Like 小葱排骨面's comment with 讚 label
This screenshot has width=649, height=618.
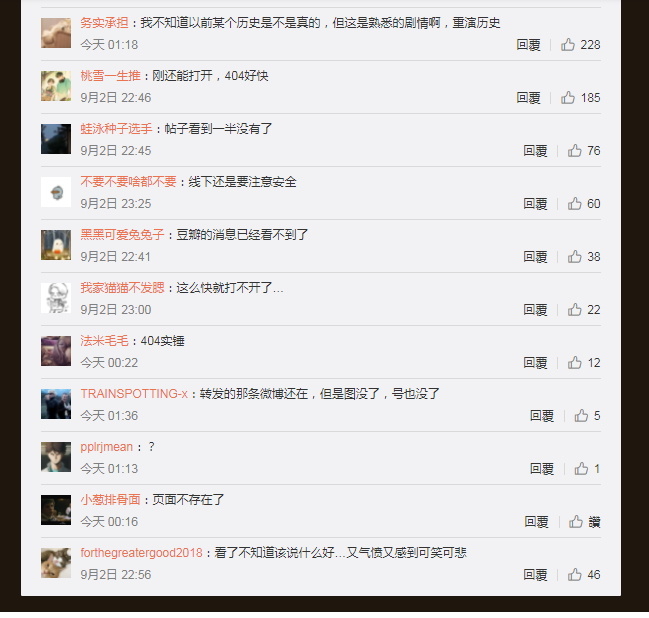pyautogui.click(x=584, y=521)
